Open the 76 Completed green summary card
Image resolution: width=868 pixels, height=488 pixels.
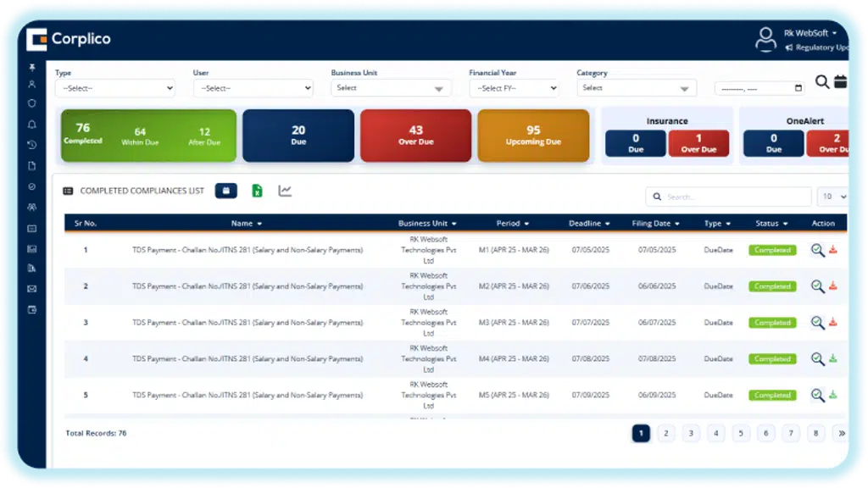point(148,136)
